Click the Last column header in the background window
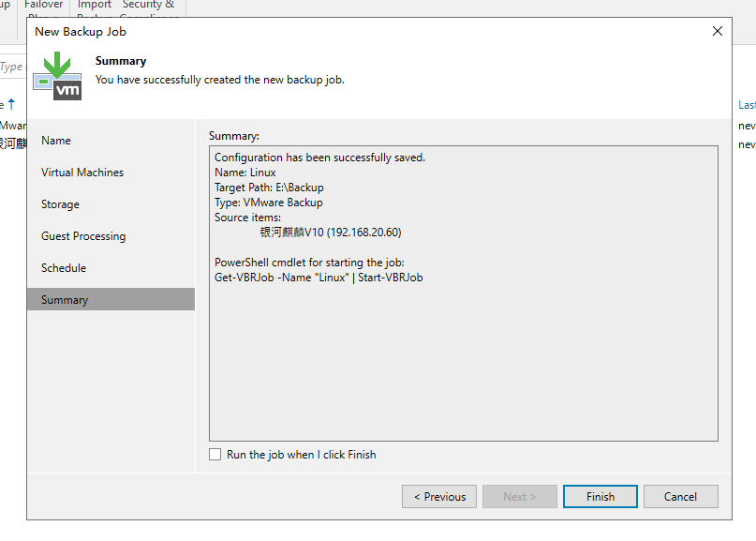 [747, 105]
